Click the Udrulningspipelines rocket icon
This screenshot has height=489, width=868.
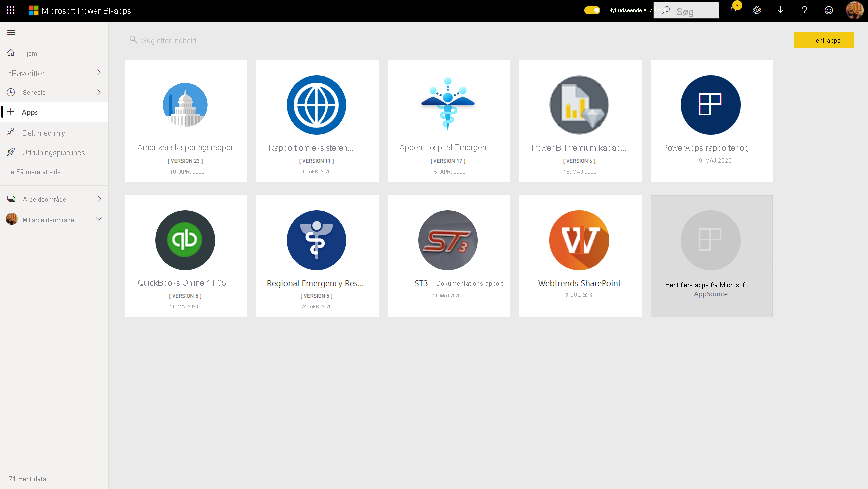(x=11, y=152)
